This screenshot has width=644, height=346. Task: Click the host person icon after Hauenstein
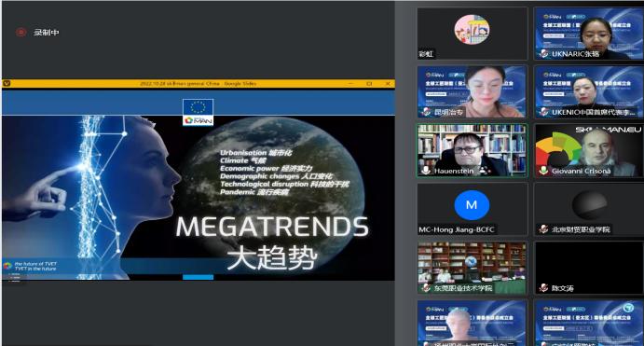click(485, 170)
